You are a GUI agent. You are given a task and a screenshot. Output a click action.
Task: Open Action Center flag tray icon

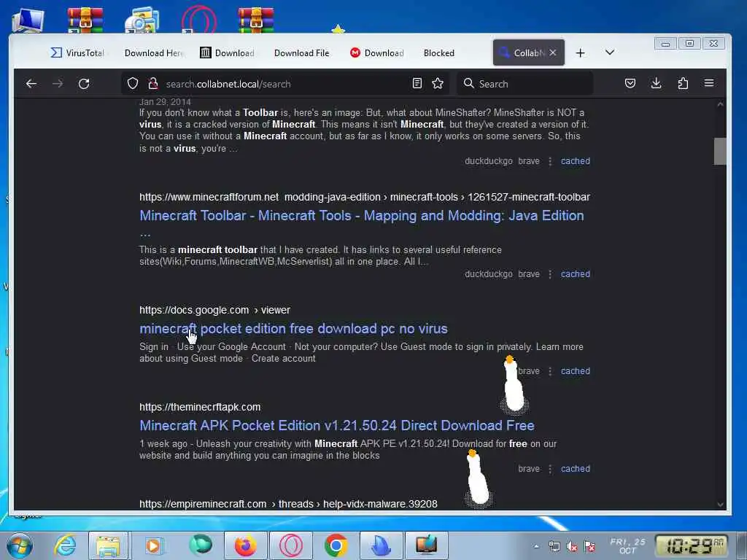pos(589,547)
